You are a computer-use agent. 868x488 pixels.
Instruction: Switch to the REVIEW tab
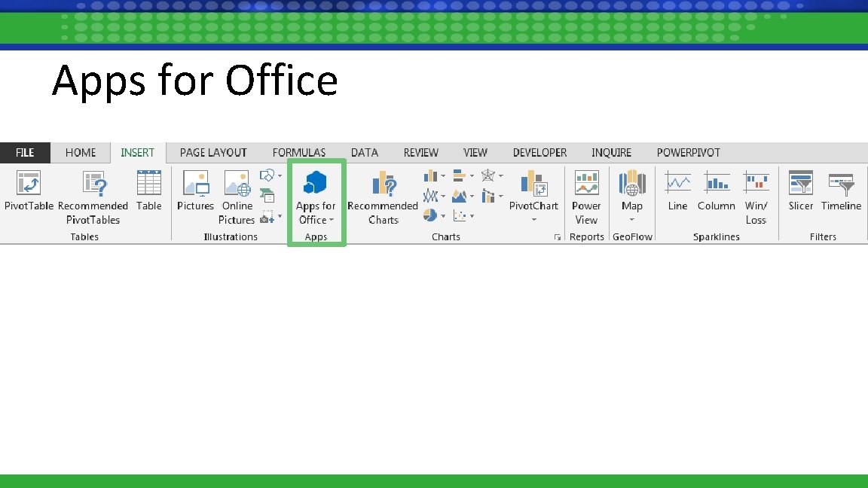point(420,153)
